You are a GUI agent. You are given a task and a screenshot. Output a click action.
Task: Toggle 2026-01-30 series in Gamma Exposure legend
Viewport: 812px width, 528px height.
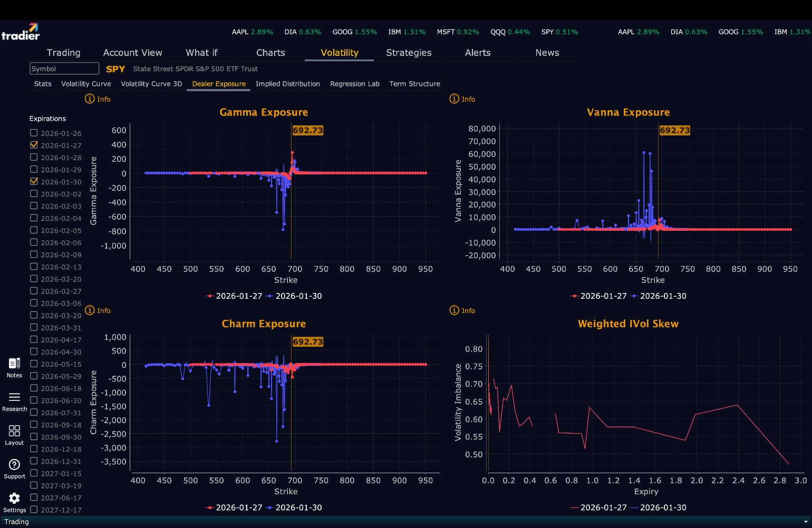(294, 296)
